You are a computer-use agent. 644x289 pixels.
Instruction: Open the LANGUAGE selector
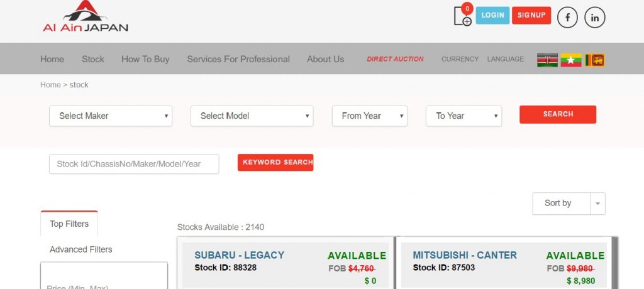pos(506,59)
